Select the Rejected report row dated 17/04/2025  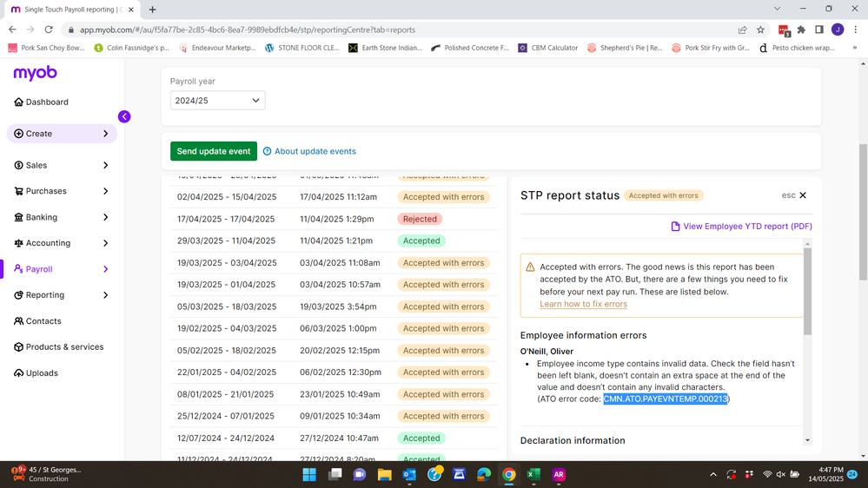[330, 219]
